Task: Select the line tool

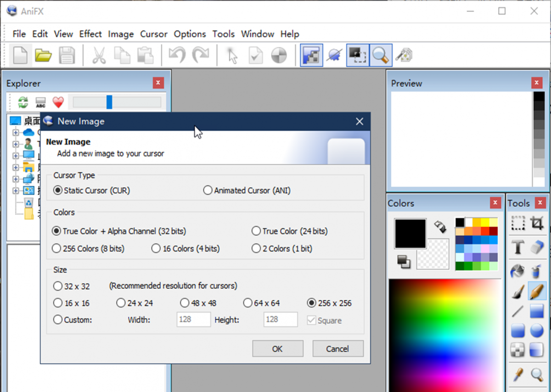Action: tap(518, 311)
